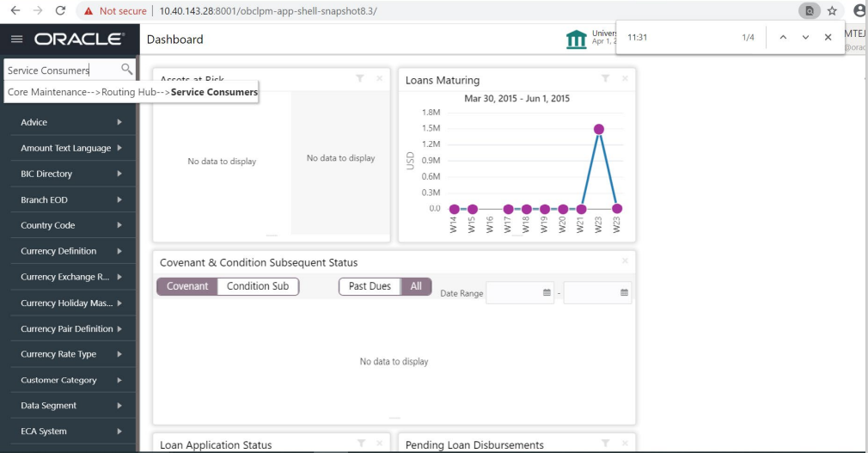The height and width of the screenshot is (453, 868).
Task: Expand the BIC Directory menu
Action: click(x=72, y=174)
